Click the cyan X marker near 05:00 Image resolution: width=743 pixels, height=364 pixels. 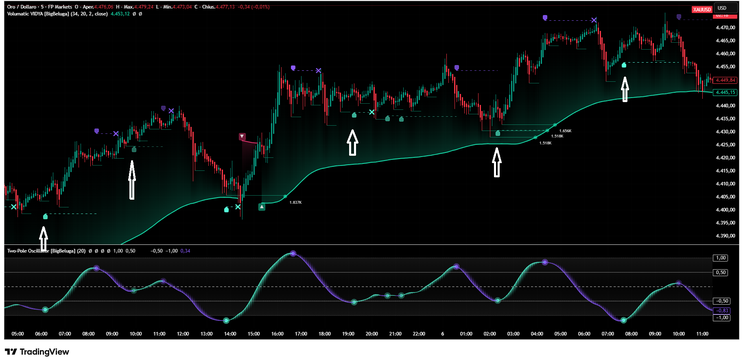pos(13,207)
